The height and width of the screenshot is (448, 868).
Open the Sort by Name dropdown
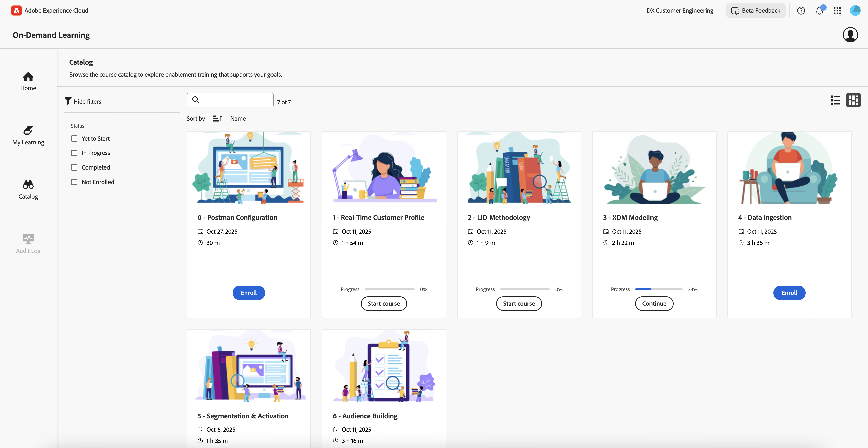(x=238, y=118)
